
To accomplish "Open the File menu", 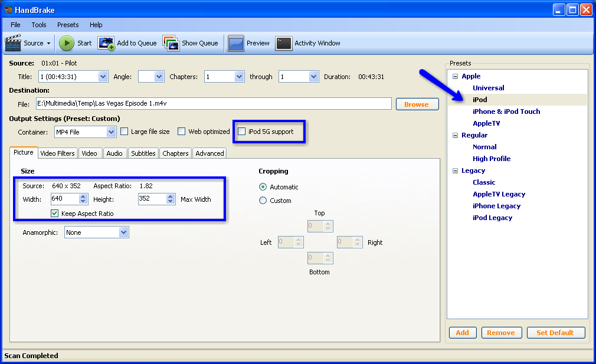I will click(15, 25).
